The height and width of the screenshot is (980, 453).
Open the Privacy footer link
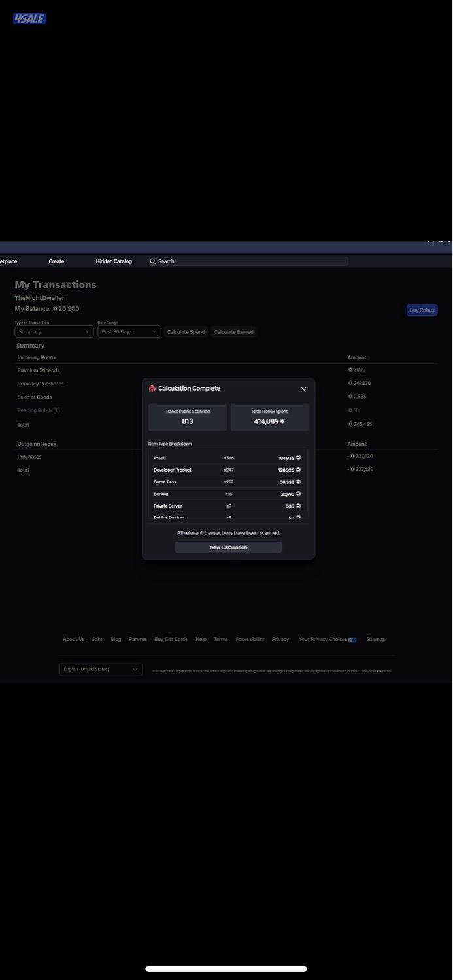click(280, 640)
